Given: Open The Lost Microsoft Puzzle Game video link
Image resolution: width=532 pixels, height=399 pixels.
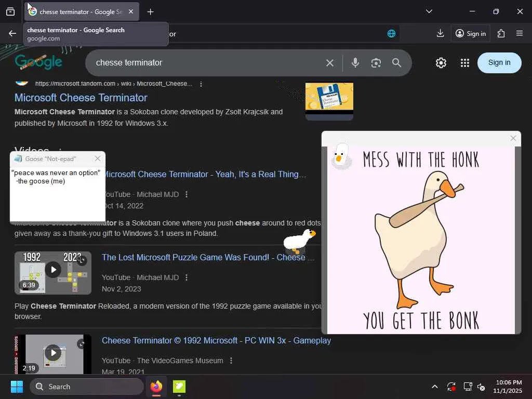Looking at the screenshot, I should tap(208, 258).
